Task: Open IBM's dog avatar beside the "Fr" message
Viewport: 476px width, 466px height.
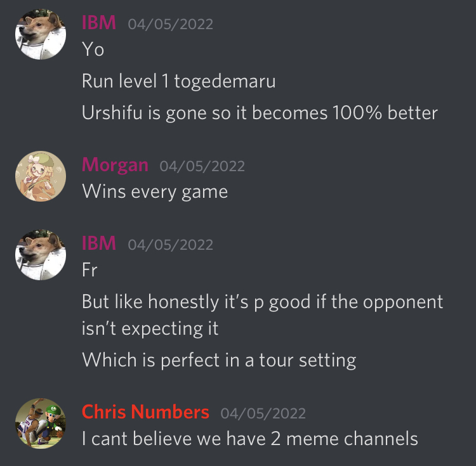Action: coord(41,255)
